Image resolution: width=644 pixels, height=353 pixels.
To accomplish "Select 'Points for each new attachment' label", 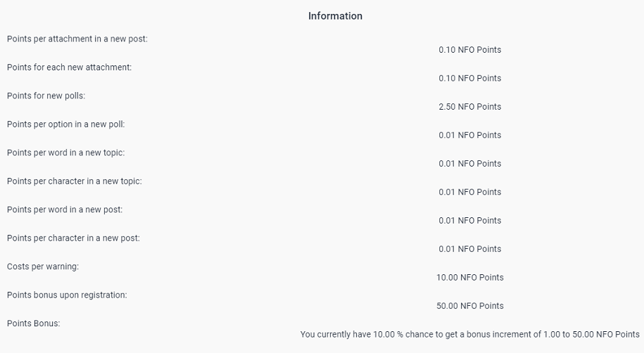I will click(70, 68).
